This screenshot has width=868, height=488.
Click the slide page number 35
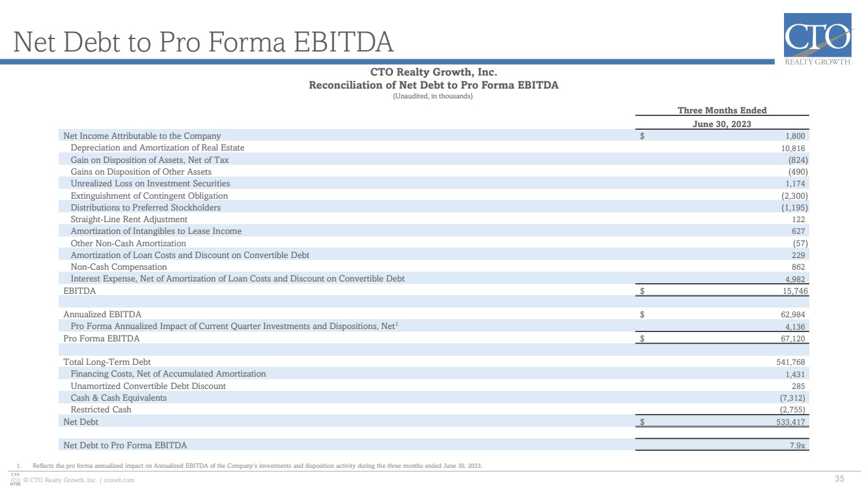click(839, 479)
